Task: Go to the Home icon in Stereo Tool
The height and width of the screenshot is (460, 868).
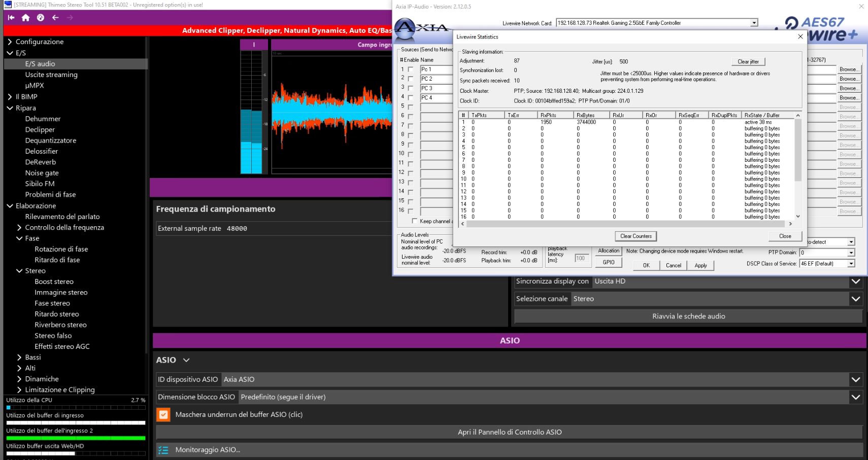Action: point(25,18)
